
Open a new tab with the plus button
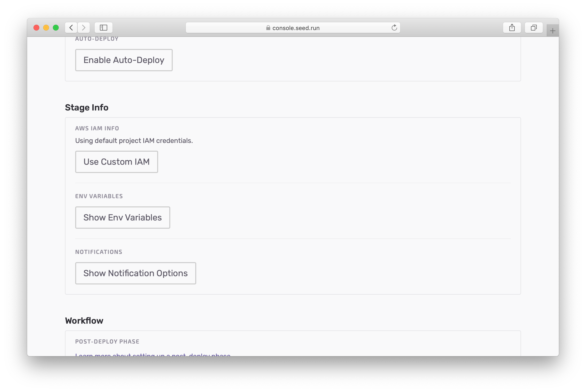(553, 31)
